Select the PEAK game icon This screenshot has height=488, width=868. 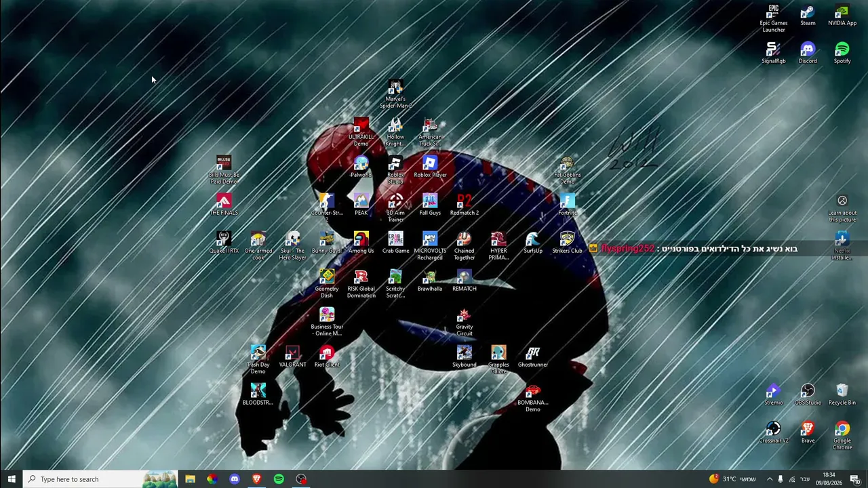click(x=361, y=205)
